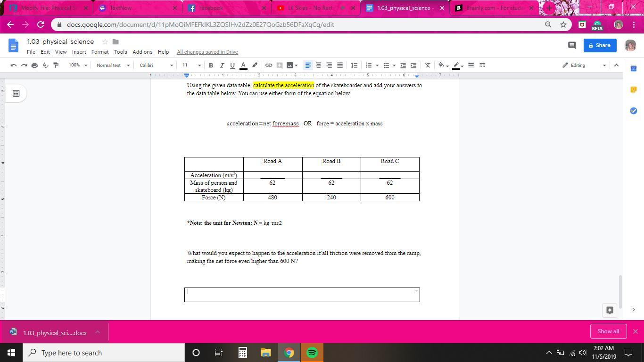Screen dimensions: 644x362
Task: Right align the paragraph
Action: (x=329, y=65)
